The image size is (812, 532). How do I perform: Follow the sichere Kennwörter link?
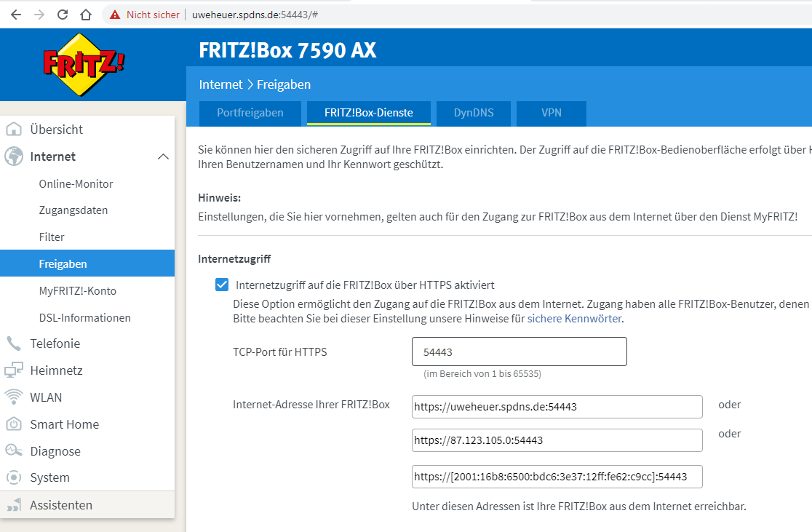pos(574,319)
